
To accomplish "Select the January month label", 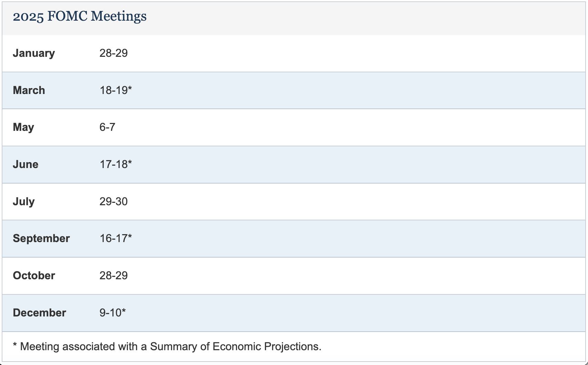I will tap(34, 53).
